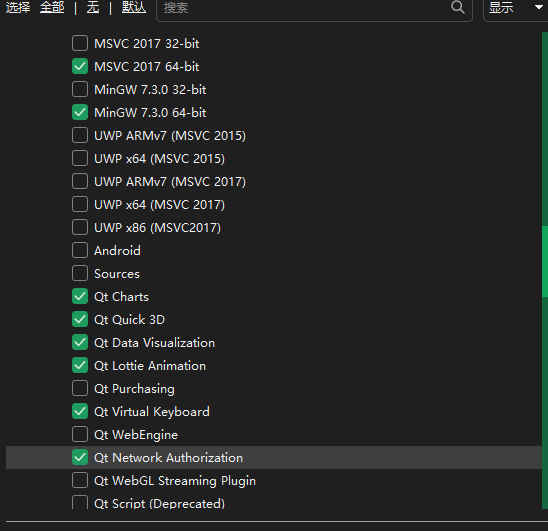The height and width of the screenshot is (531, 548).
Task: Focus the 搜索 search field
Action: point(314,8)
